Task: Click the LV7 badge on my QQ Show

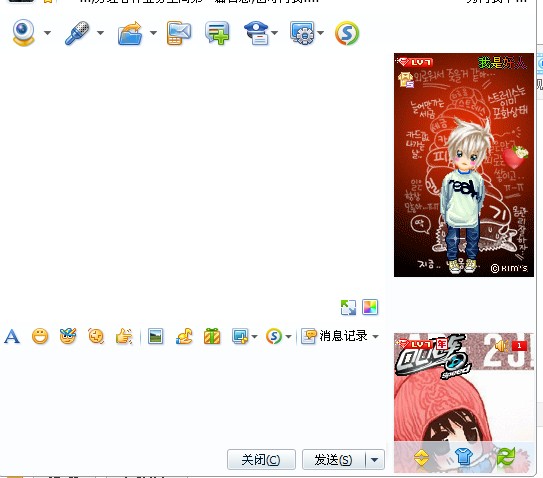Action: 416,344
